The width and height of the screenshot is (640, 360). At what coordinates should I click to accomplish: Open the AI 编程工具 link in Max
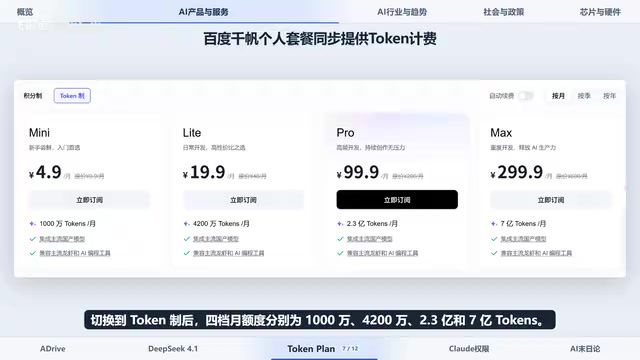coord(536,253)
